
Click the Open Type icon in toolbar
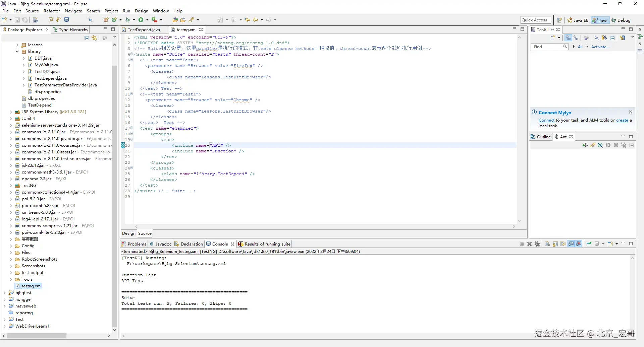pos(175,20)
